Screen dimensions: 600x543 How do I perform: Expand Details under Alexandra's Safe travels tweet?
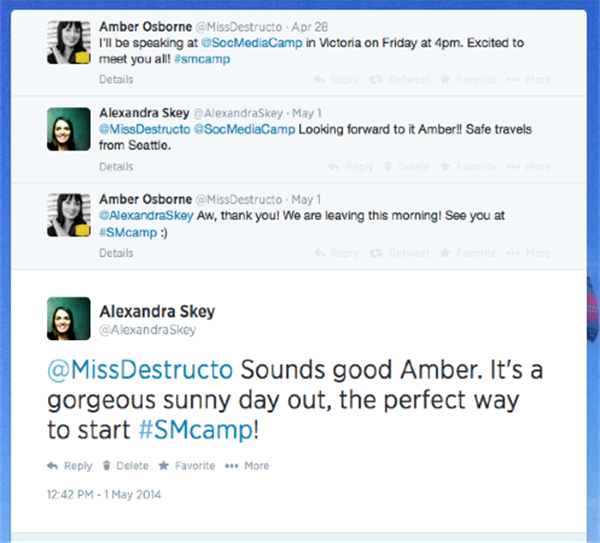tap(116, 166)
